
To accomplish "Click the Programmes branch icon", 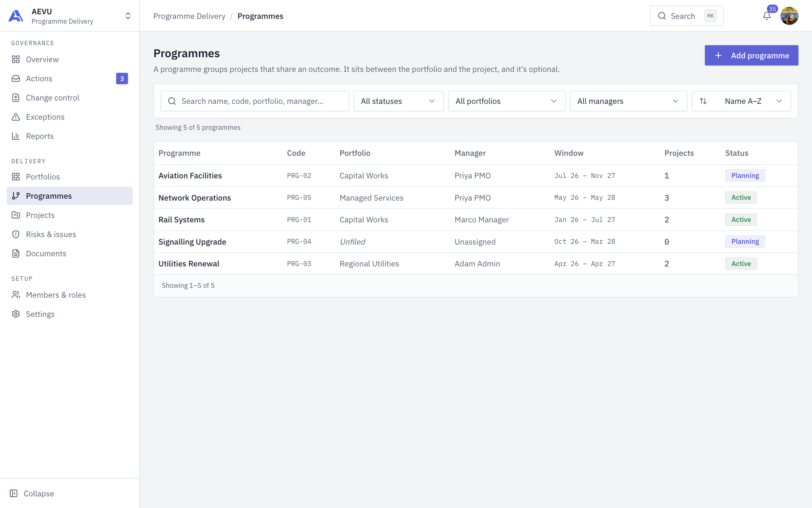I will point(16,196).
